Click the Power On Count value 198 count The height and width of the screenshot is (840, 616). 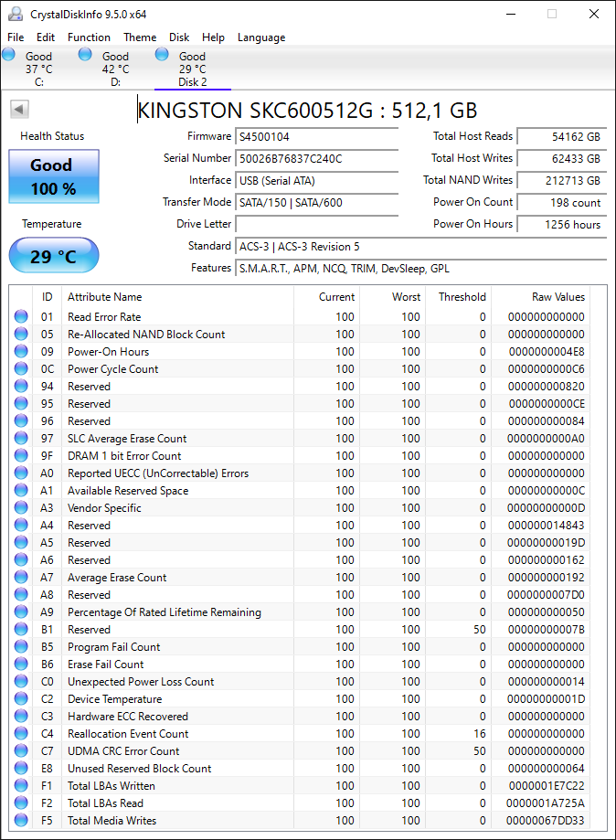(562, 203)
